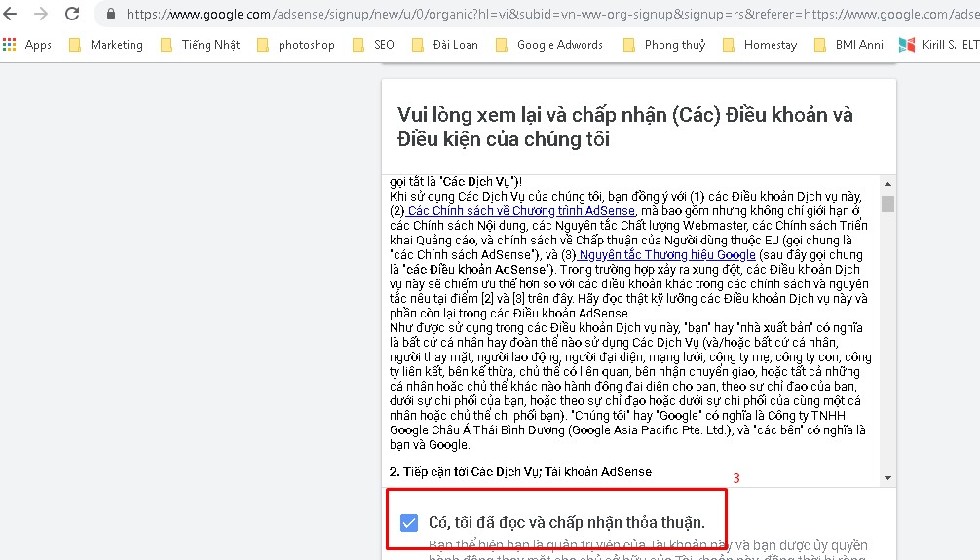Click the terms scrollbar up arrow
980x560 pixels.
[887, 184]
